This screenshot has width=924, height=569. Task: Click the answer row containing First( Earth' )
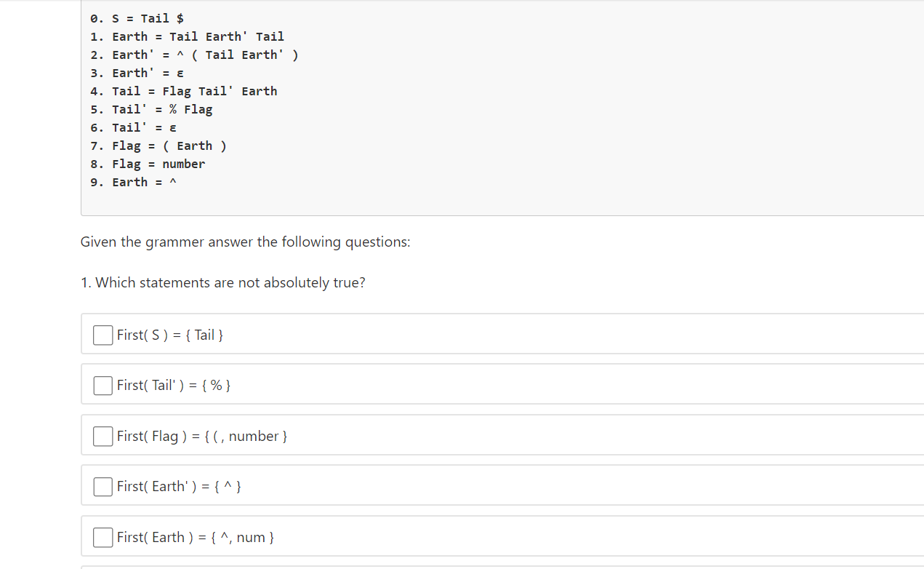178,486
